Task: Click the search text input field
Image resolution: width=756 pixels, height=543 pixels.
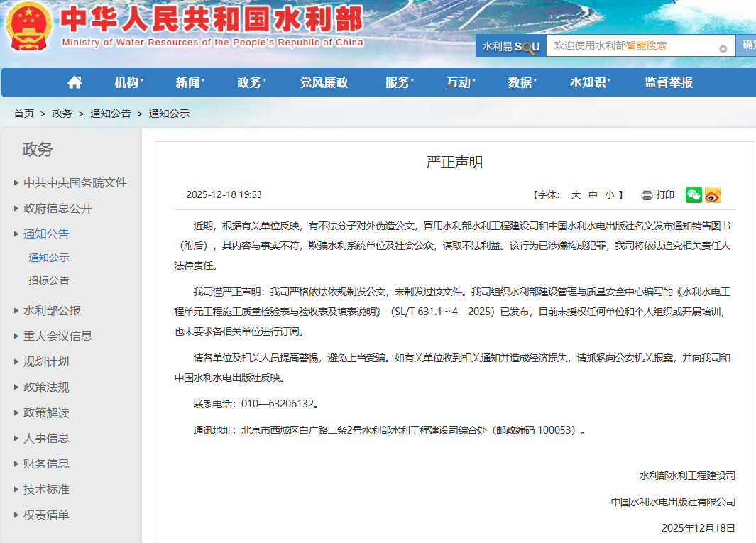Action: (632, 46)
